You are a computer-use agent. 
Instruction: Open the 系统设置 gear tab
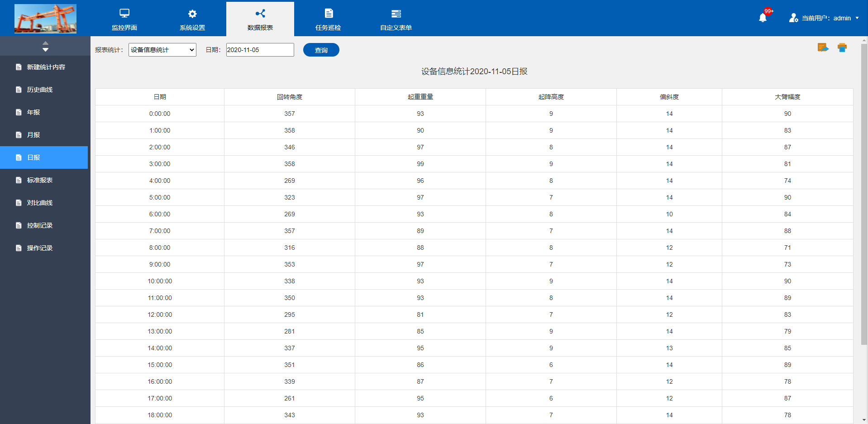(x=192, y=19)
